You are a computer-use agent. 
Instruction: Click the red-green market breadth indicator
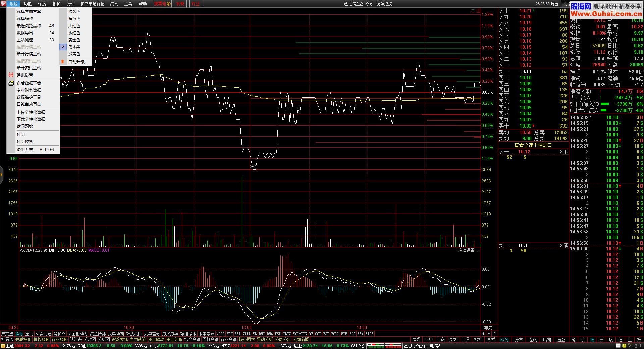pos(384,346)
